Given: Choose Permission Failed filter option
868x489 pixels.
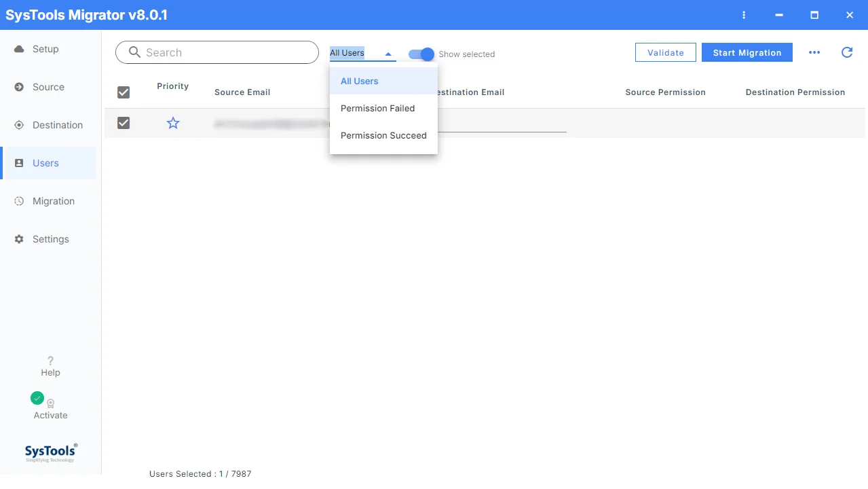Looking at the screenshot, I should [383, 108].
